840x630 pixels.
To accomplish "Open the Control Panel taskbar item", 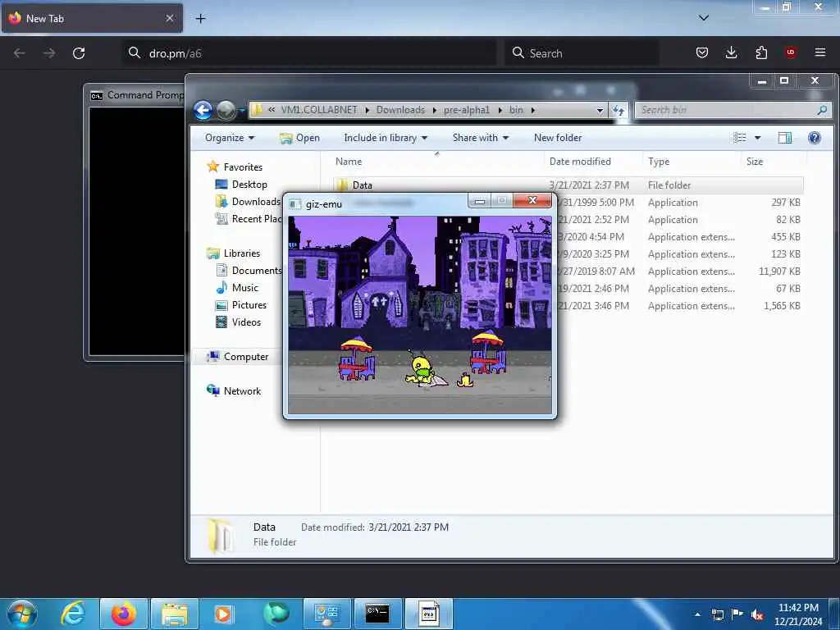I will [326, 614].
